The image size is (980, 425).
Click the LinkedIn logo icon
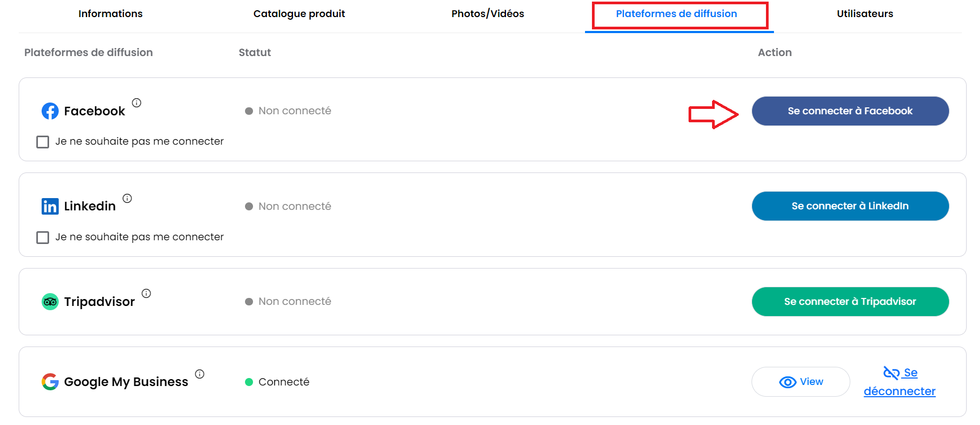[50, 206]
